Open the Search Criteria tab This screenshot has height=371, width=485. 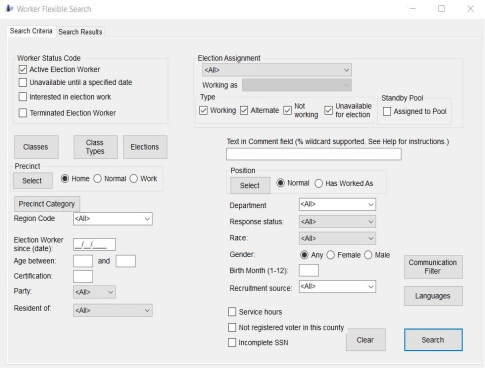point(31,31)
